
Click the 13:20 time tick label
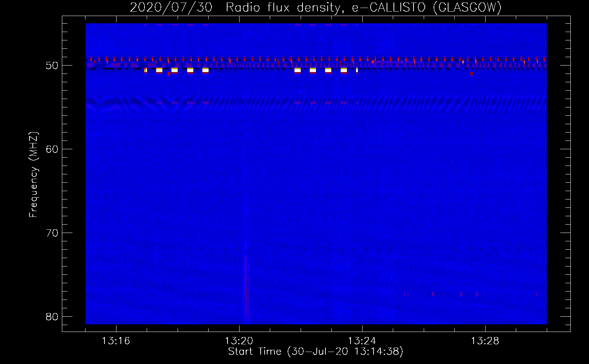click(x=239, y=341)
